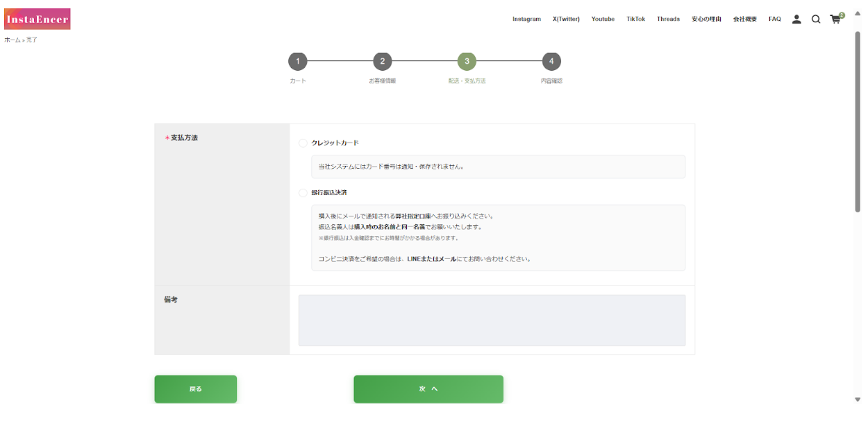Select the クレジットカード payment radio button
Viewport: 868px width, 422px height.
point(303,142)
